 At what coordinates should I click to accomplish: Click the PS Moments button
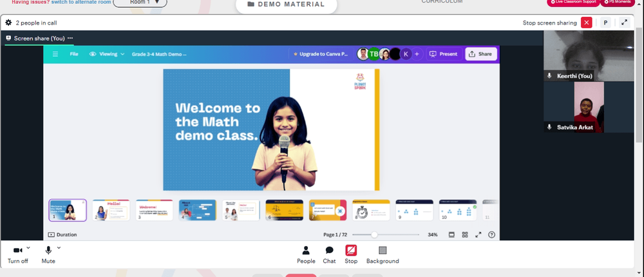point(618,2)
